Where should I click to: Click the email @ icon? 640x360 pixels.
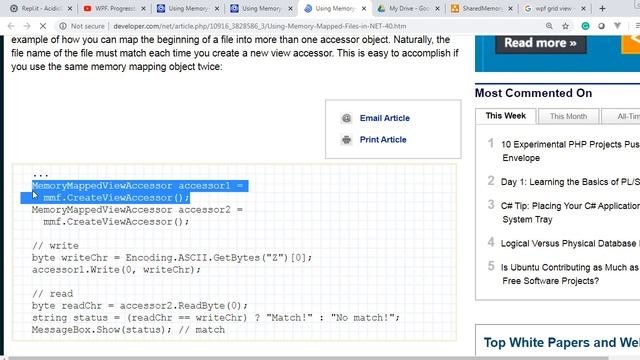(x=346, y=118)
